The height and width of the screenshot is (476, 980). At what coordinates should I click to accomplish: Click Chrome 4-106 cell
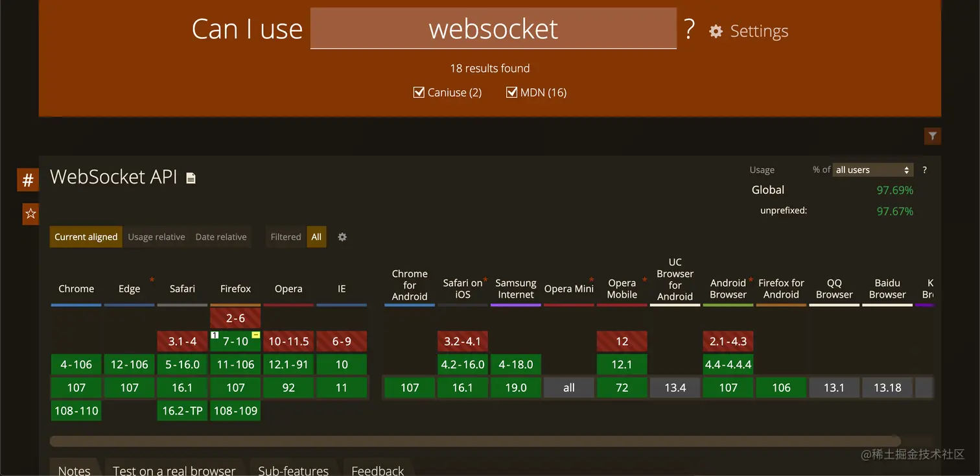point(76,364)
